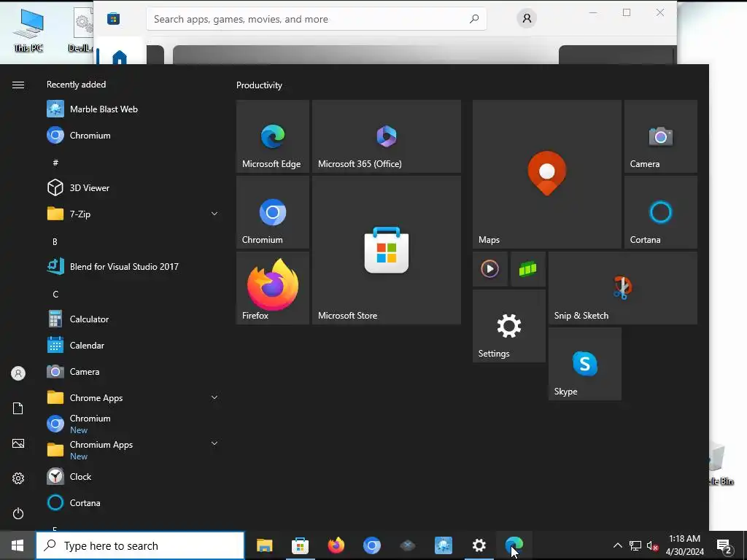This screenshot has width=747, height=560.
Task: Open the user account in the Start sidebar
Action: pyautogui.click(x=18, y=373)
